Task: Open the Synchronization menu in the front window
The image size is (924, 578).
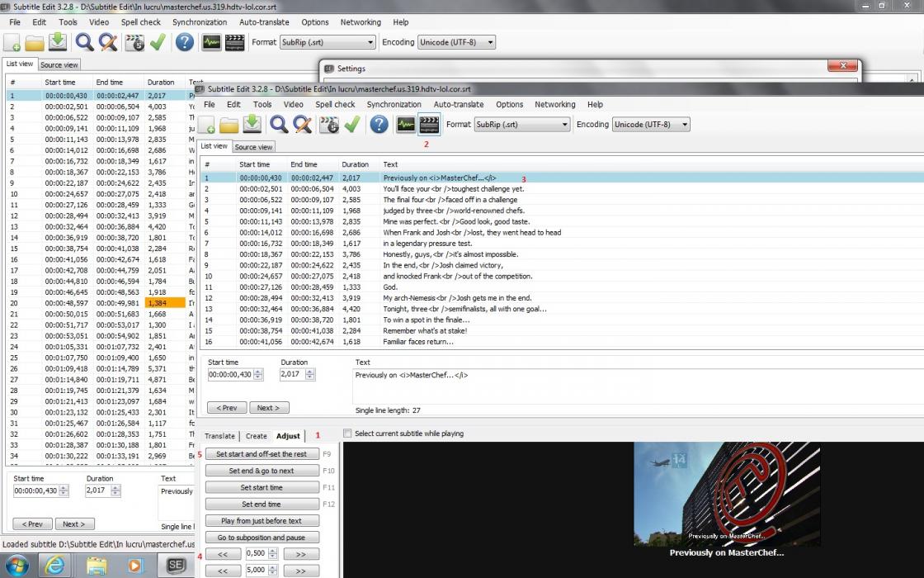Action: [x=394, y=105]
